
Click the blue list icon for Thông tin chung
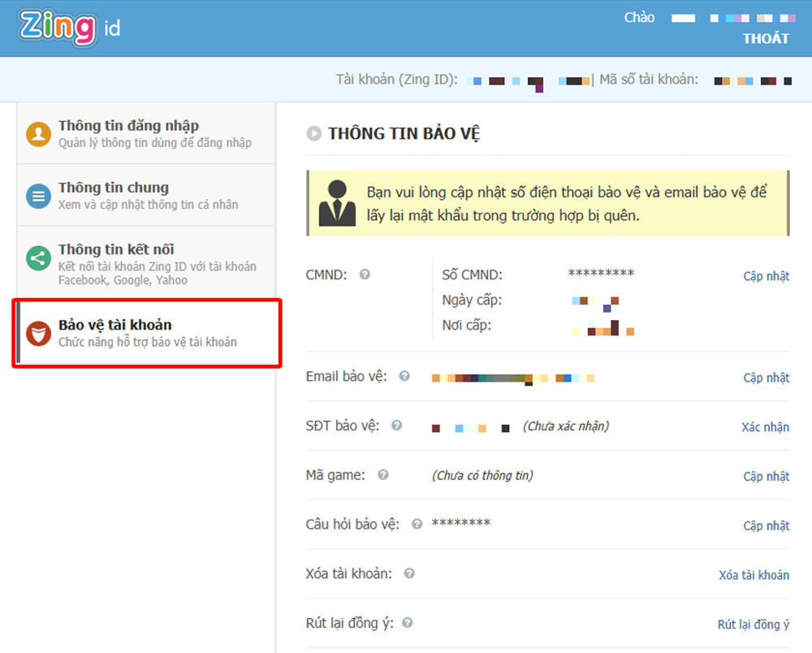click(38, 196)
